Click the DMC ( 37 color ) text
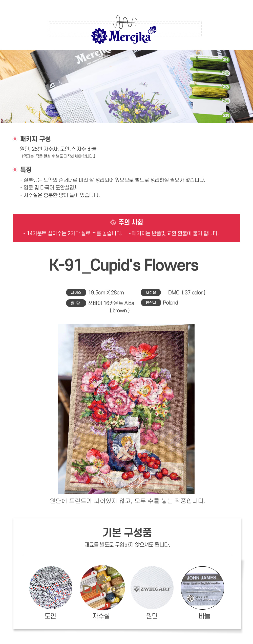The height and width of the screenshot is (644, 253). point(187,292)
